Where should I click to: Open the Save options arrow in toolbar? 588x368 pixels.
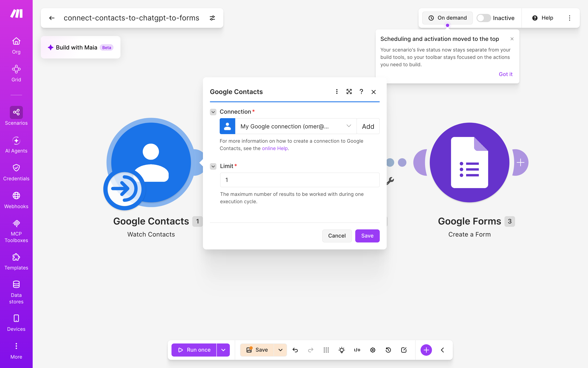pos(280,350)
